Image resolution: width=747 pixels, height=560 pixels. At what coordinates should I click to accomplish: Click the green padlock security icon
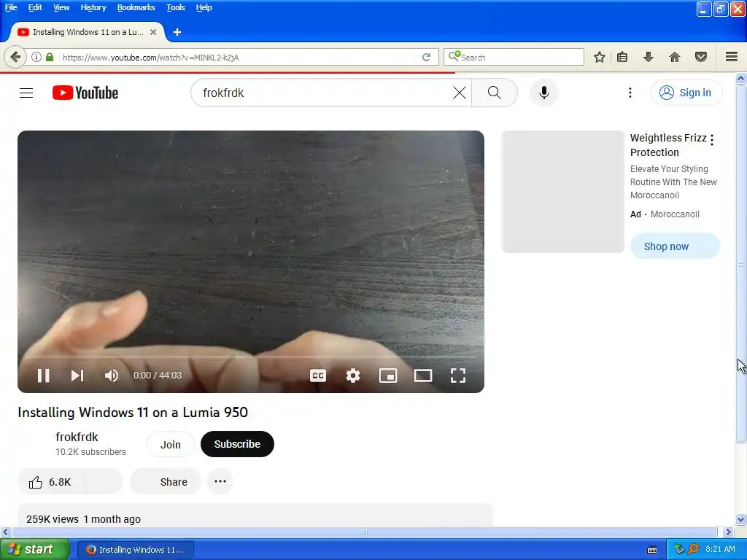(50, 57)
